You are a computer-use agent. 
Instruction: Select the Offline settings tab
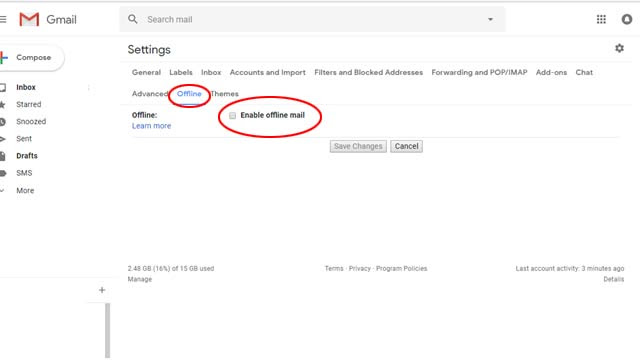click(189, 94)
